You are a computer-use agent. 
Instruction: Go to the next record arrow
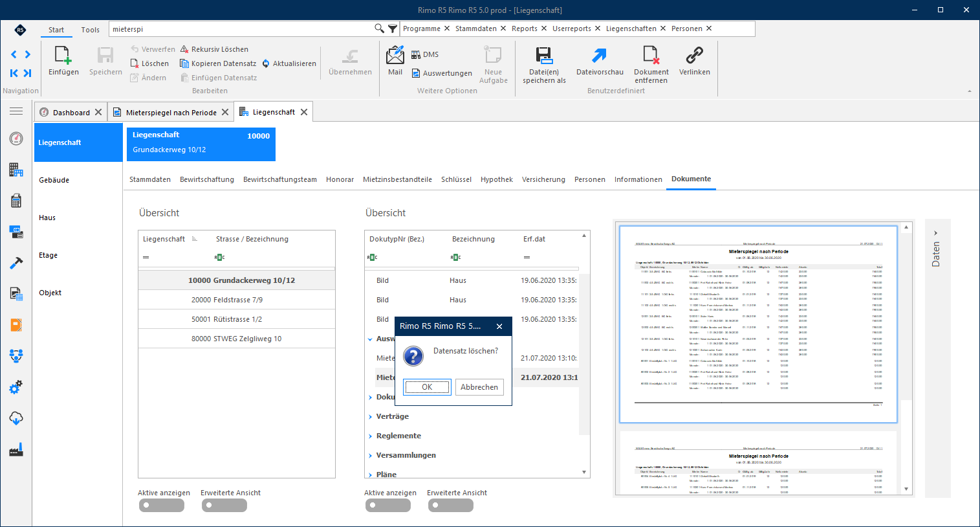pyautogui.click(x=28, y=54)
